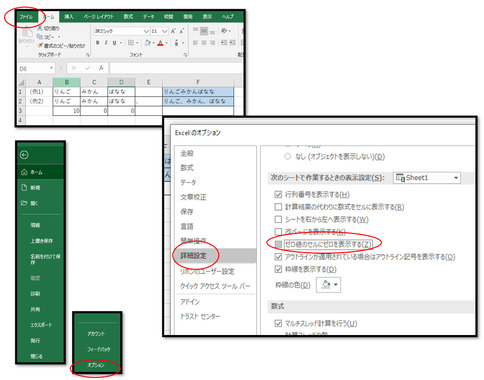The height and width of the screenshot is (380, 484).
Task: Click the Fill Color paint bucket in the ribbon
Action: click(x=147, y=43)
